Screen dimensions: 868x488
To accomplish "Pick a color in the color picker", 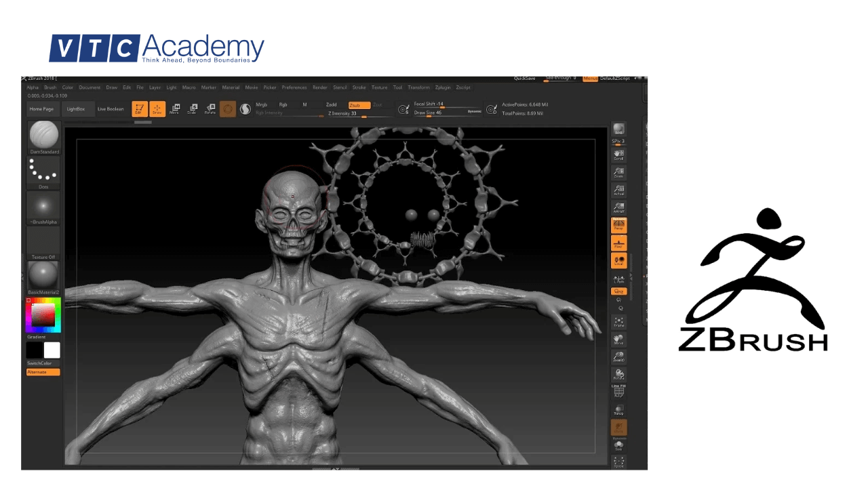I will 43,315.
